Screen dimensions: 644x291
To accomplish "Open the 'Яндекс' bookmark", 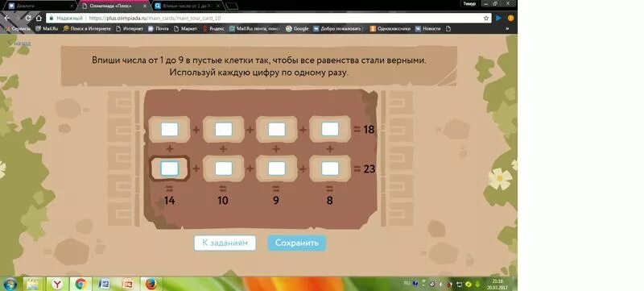I will click(x=213, y=29).
